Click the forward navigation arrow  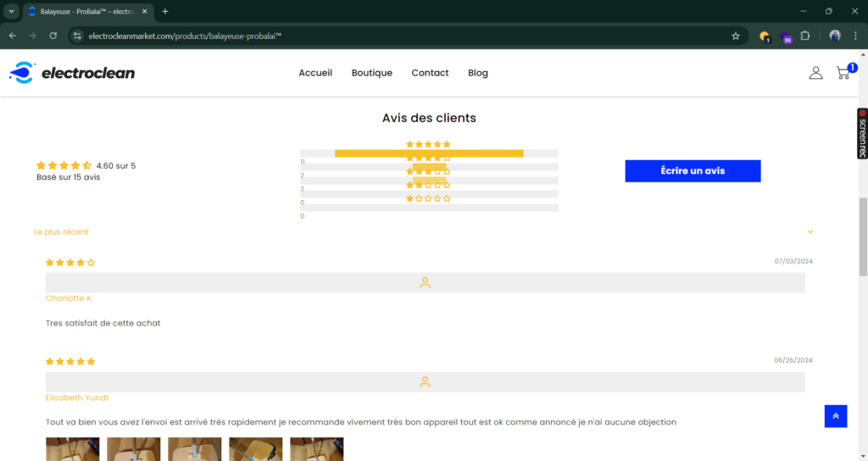[x=33, y=36]
